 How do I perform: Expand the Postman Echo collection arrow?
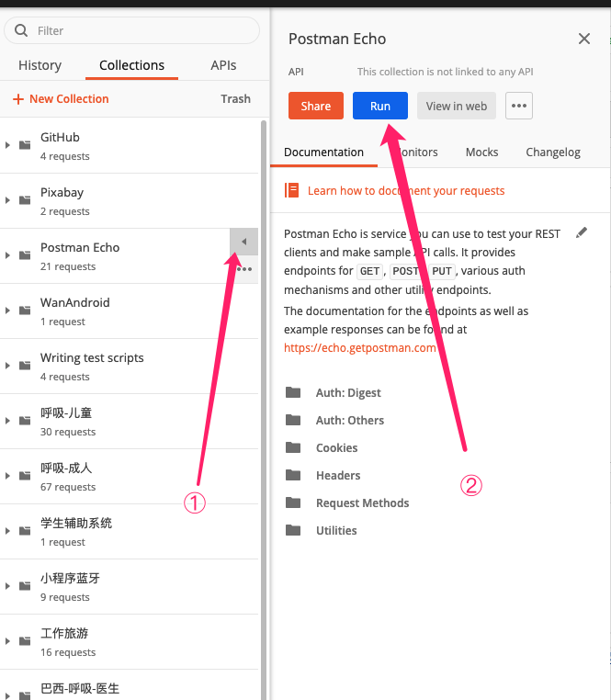[7, 255]
